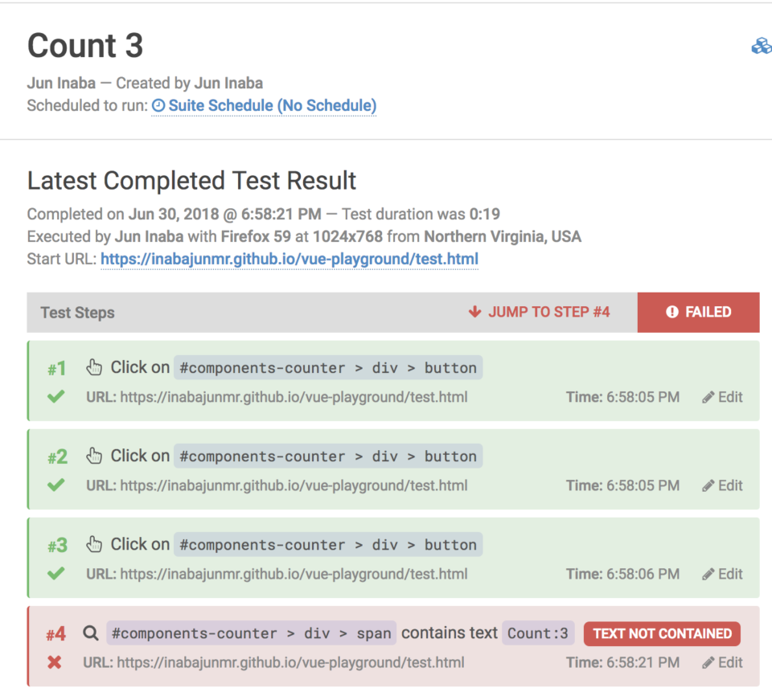Screen dimensions: 772x700
Task: Edit step #3
Action: pyautogui.click(x=723, y=574)
